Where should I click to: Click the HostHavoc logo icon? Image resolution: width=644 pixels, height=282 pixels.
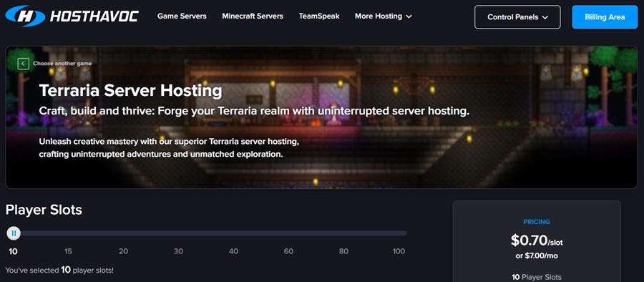(25, 16)
